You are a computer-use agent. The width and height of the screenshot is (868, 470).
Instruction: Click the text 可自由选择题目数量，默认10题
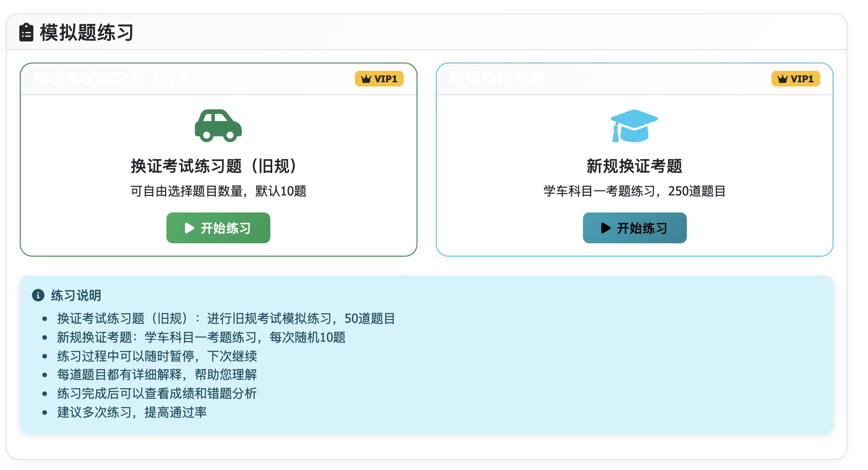coord(218,191)
